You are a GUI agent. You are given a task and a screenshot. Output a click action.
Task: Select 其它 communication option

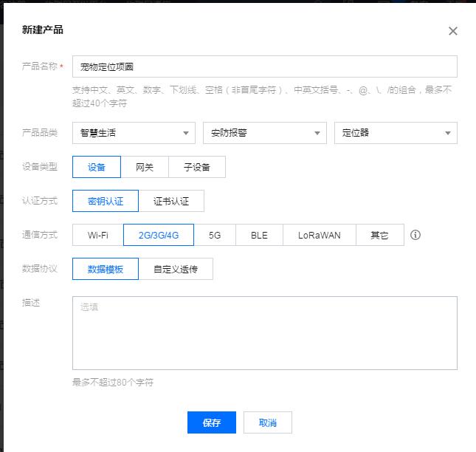click(380, 235)
